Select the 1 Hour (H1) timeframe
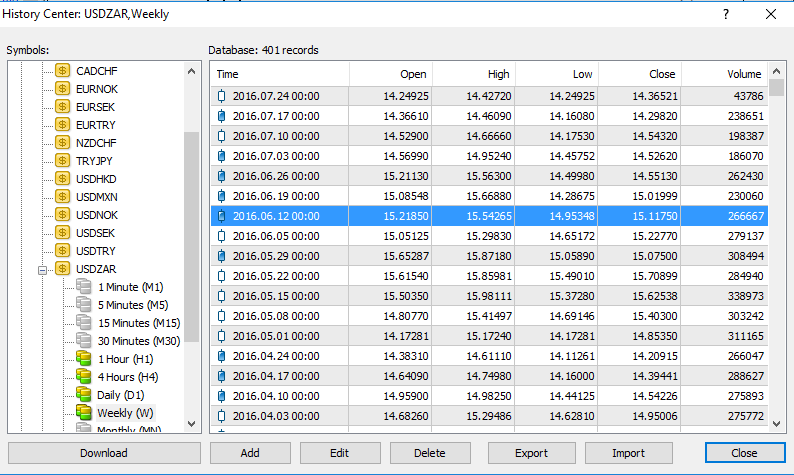Viewport: 794px width, 475px height. (126, 359)
